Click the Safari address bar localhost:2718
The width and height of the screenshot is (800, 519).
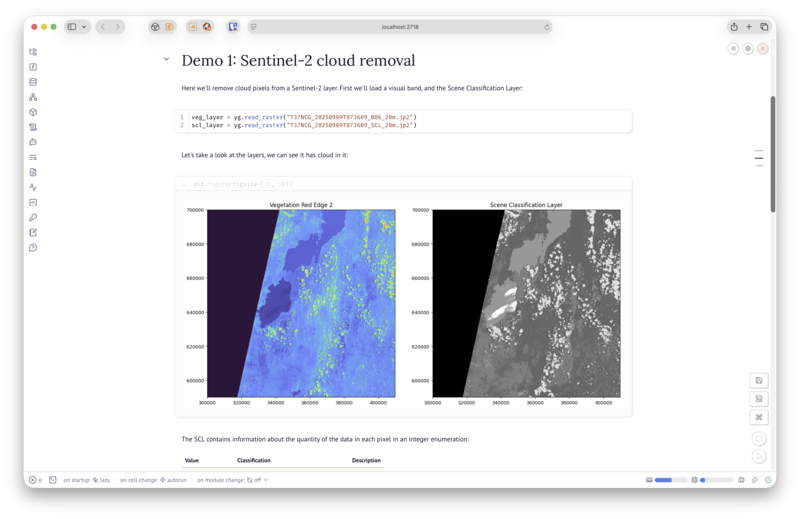click(x=399, y=27)
